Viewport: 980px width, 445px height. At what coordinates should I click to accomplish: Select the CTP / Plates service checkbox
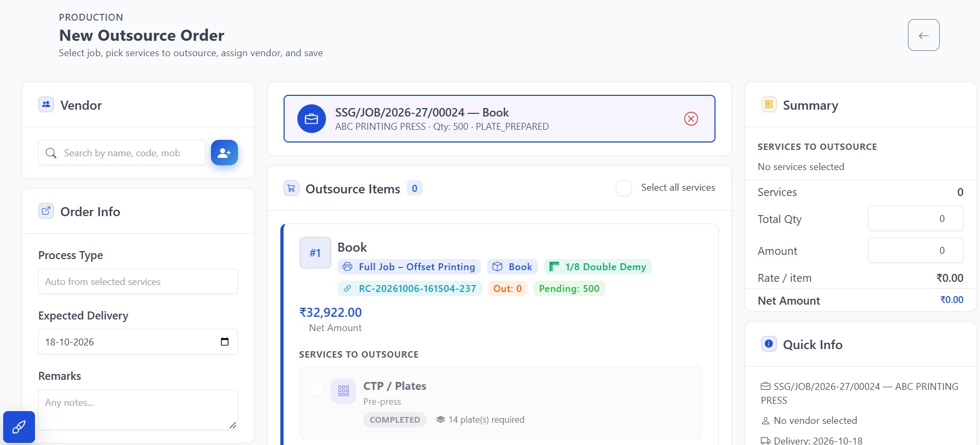click(x=317, y=389)
